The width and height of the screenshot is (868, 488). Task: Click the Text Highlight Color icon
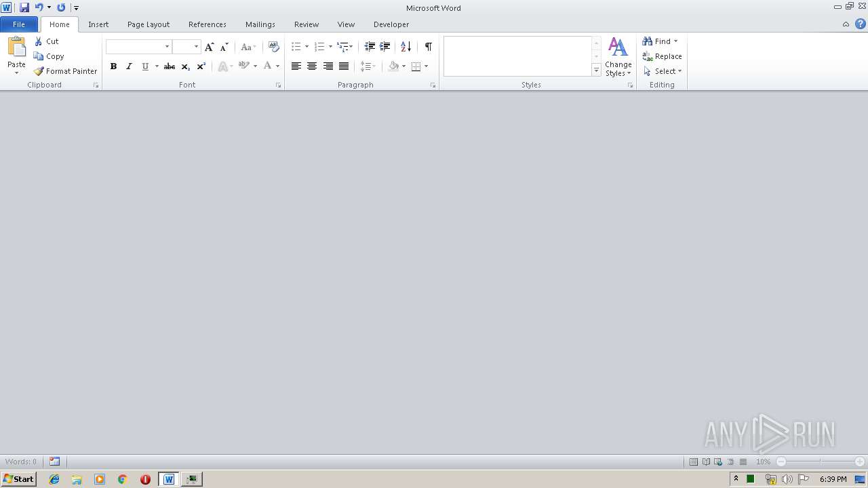click(243, 66)
